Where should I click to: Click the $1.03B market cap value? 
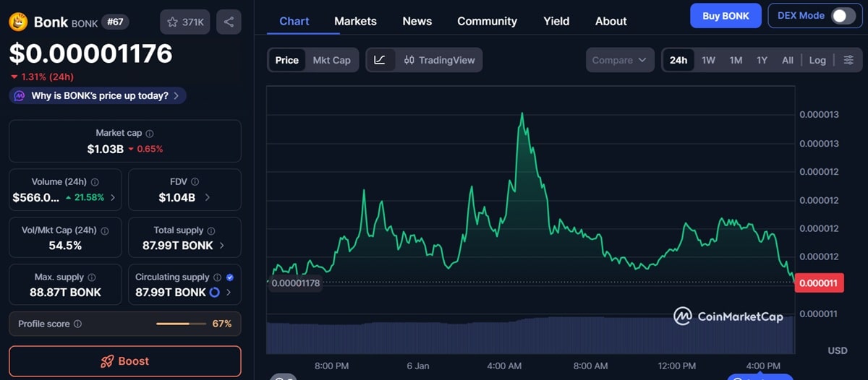[105, 149]
